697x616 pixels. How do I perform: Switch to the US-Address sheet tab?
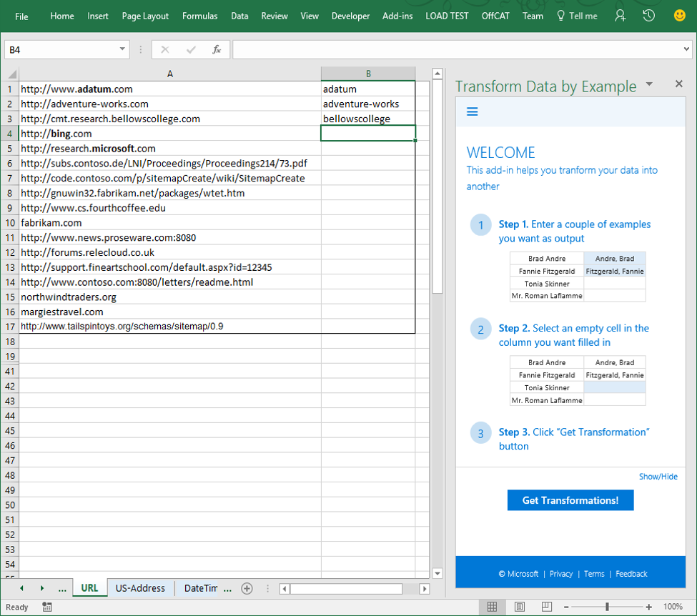140,588
